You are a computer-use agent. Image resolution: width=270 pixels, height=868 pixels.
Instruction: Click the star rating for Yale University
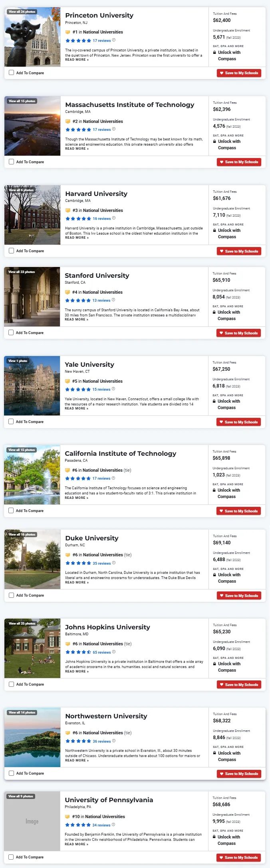(78, 390)
